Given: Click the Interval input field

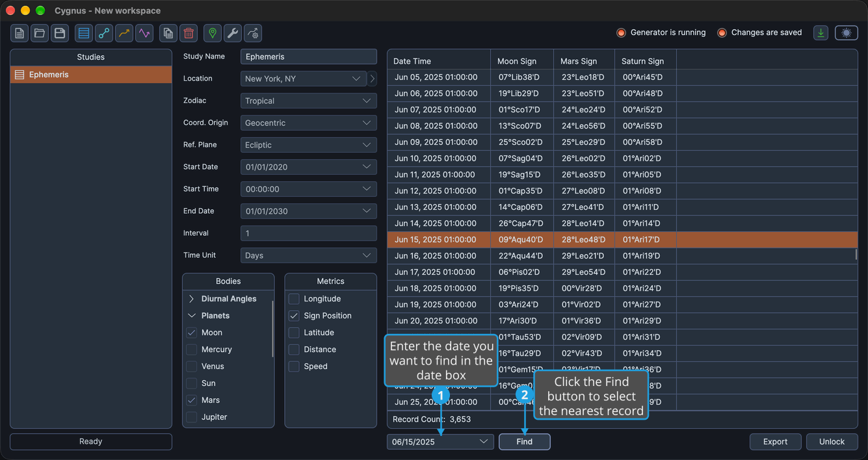Looking at the screenshot, I should coord(309,233).
